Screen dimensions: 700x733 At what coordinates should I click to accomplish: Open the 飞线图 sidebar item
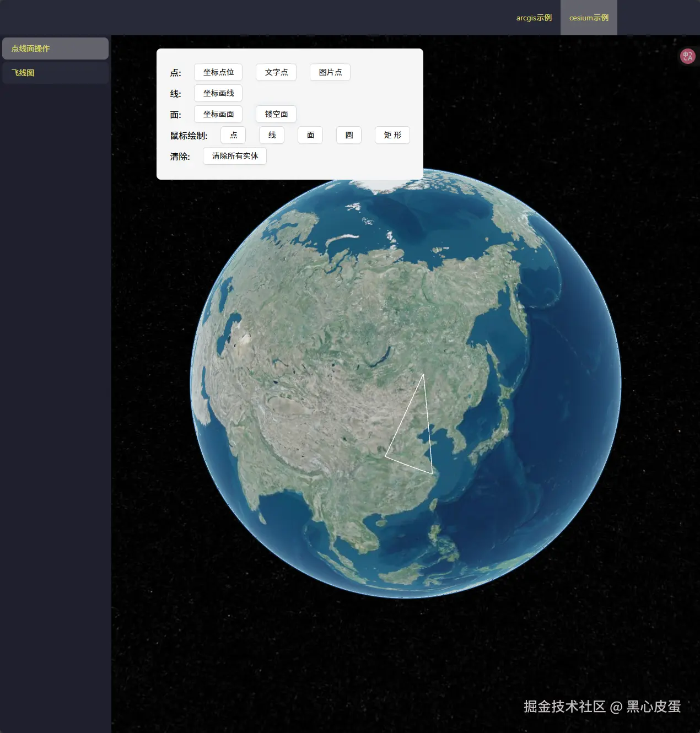pyautogui.click(x=55, y=72)
